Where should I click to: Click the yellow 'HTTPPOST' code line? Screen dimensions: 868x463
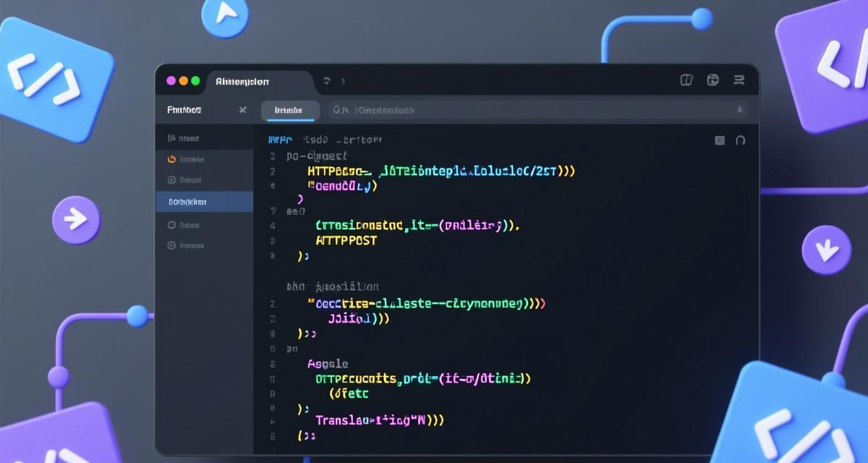347,241
